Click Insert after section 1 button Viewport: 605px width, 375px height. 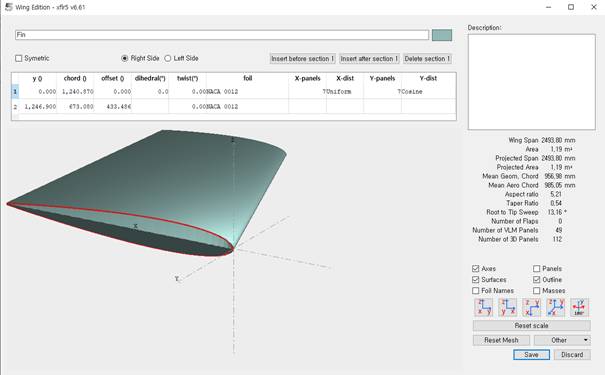[x=369, y=59]
